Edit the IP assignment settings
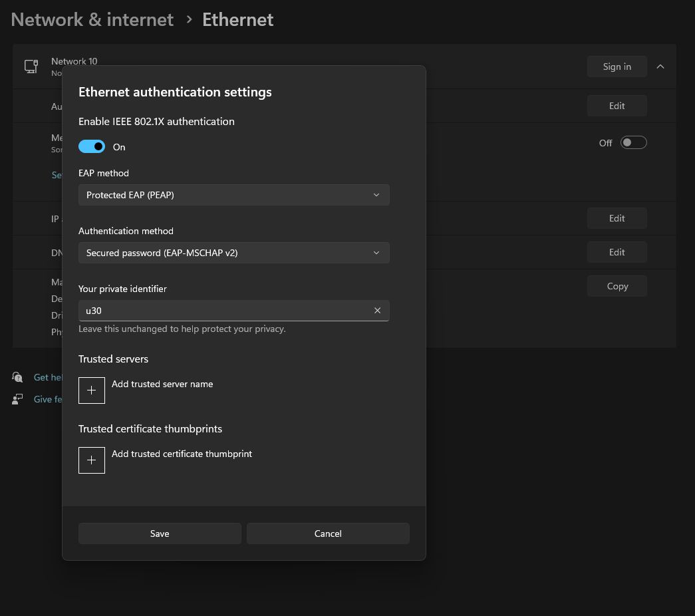This screenshot has height=616, width=695. click(x=617, y=218)
